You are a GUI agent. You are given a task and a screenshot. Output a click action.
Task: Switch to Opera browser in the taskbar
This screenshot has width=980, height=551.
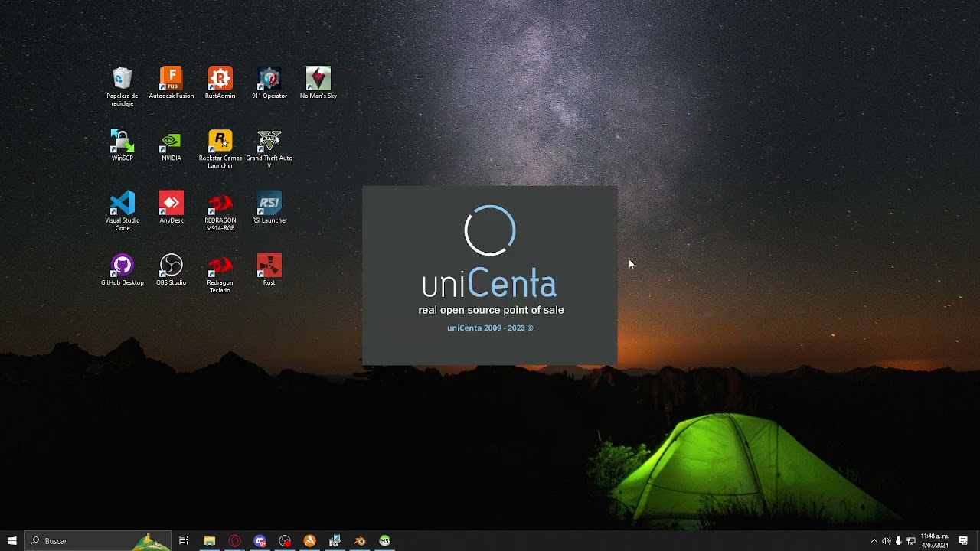pyautogui.click(x=235, y=541)
